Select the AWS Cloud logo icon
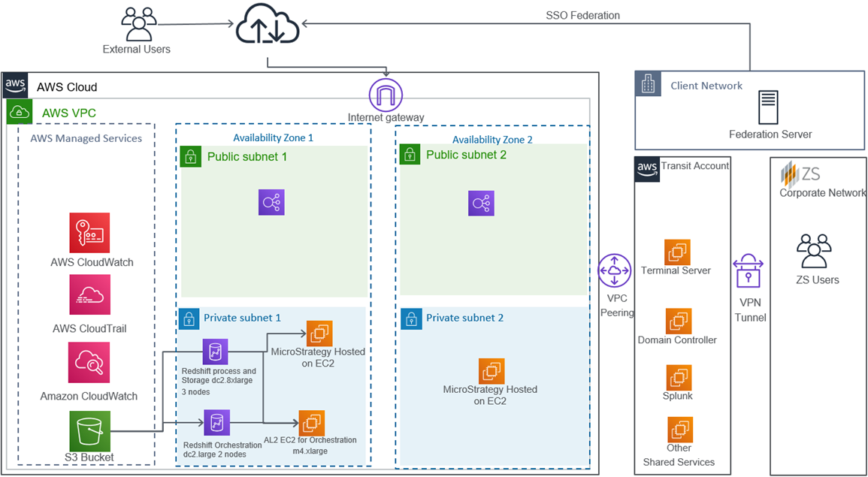Viewport: 868px width, 477px height. click(16, 85)
